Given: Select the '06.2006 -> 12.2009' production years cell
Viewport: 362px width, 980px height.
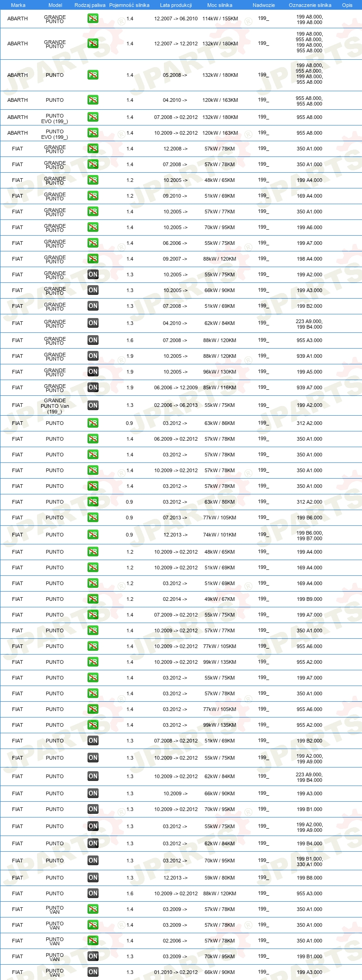Looking at the screenshot, I should 176,387.
